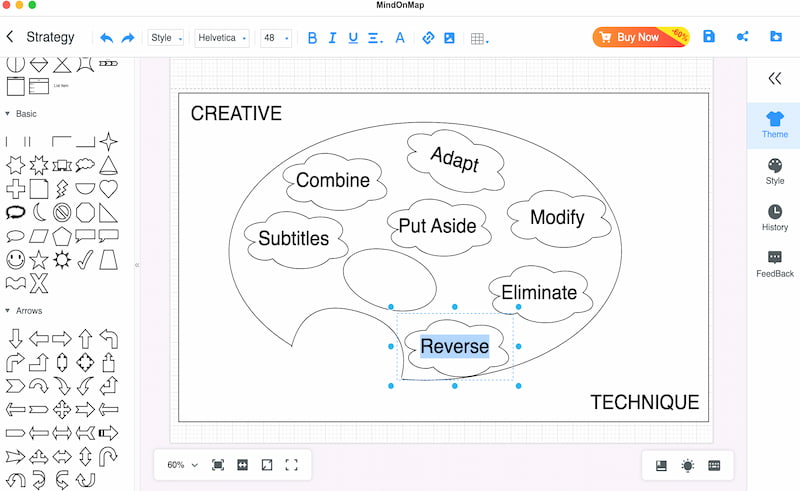Insert a hyperlink
The width and height of the screenshot is (800, 491).
[428, 38]
